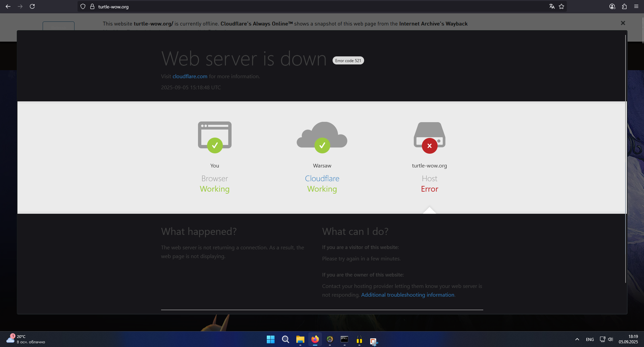Click the "What happened?" heading

(x=199, y=232)
